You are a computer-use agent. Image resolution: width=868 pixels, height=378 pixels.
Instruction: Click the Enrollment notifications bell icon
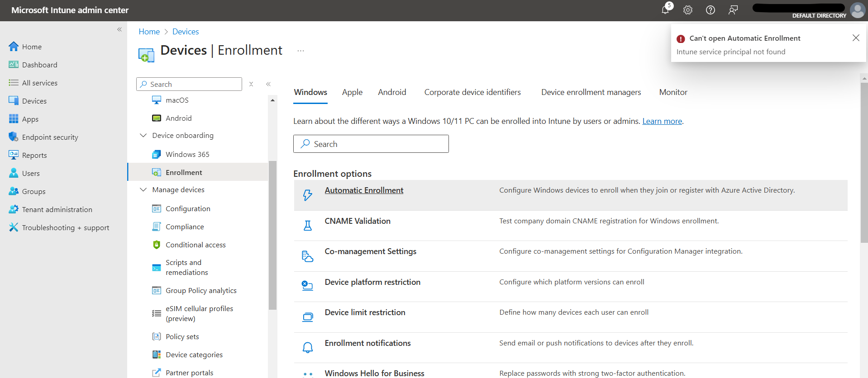point(308,347)
